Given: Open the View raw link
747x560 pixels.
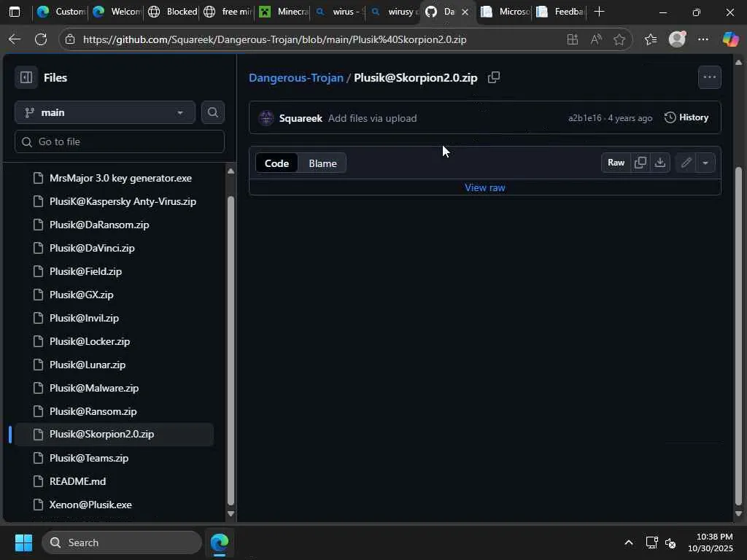Looking at the screenshot, I should (x=484, y=187).
